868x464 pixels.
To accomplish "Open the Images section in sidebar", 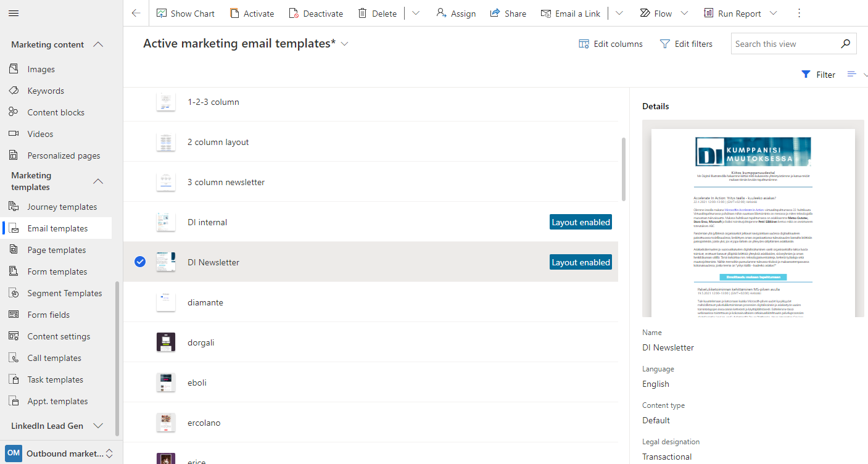I will click(41, 68).
